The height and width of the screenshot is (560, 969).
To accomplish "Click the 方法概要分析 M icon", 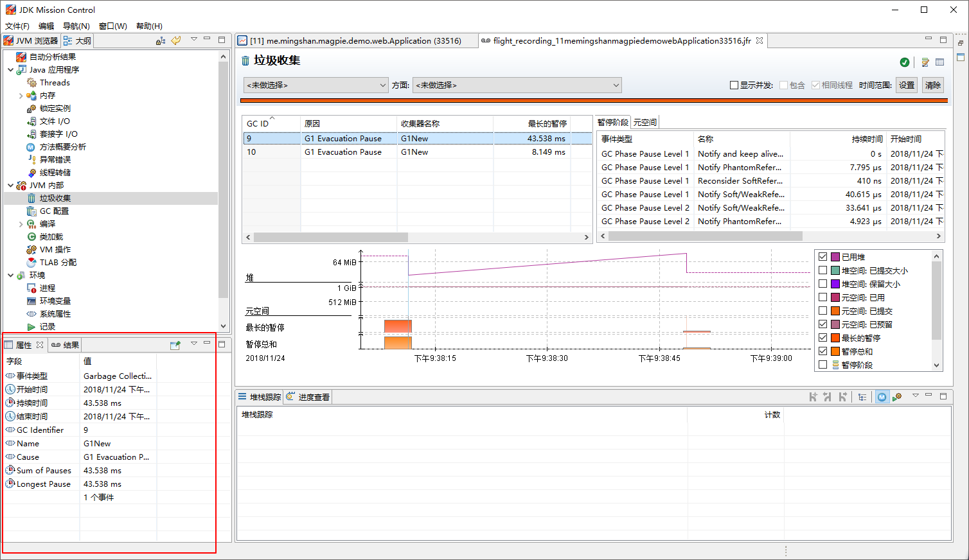I will (x=31, y=146).
